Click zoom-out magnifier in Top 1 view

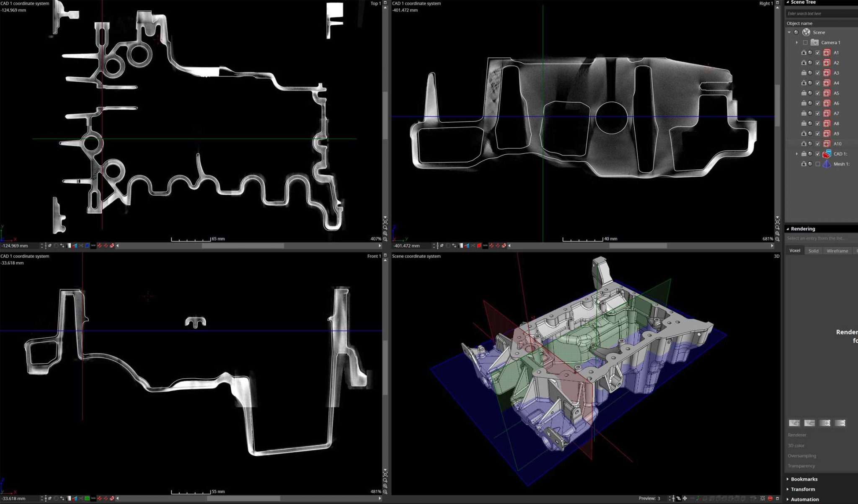click(385, 239)
